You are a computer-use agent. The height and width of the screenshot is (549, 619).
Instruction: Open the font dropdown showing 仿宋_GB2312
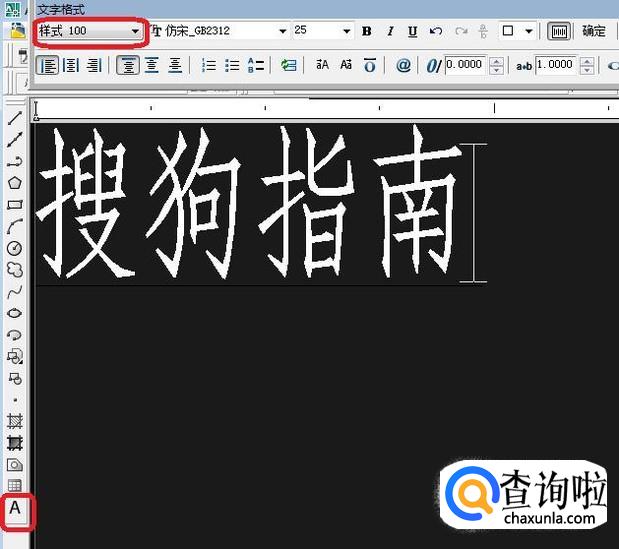tap(219, 31)
